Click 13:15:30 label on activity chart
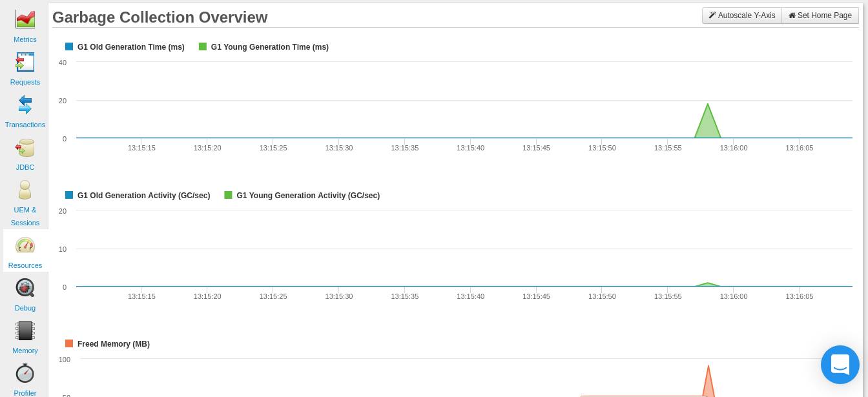The image size is (868, 397). point(339,296)
